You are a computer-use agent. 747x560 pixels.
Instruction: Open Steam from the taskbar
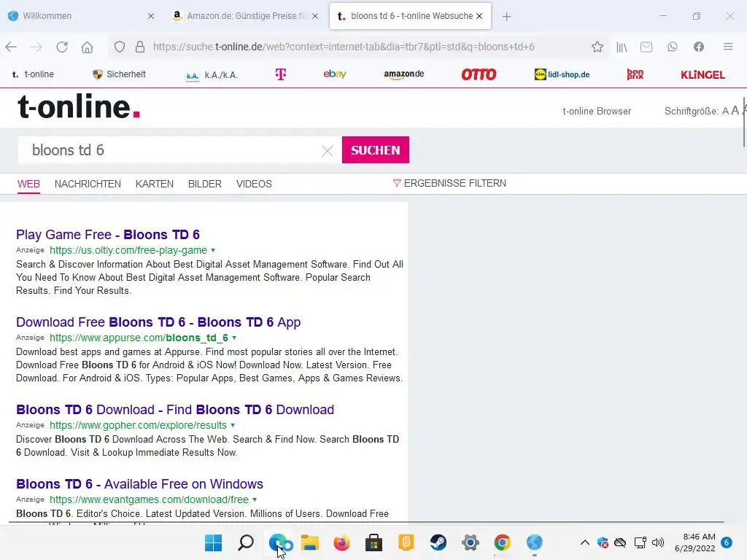[438, 542]
